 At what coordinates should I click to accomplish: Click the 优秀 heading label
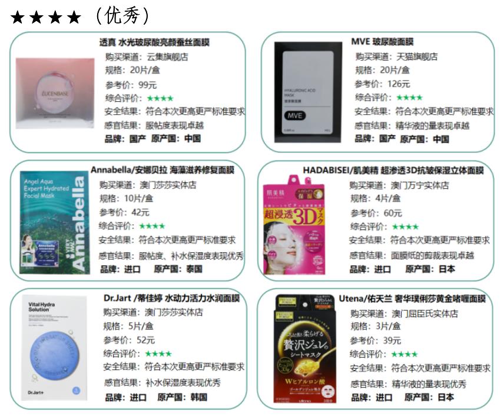123,15
